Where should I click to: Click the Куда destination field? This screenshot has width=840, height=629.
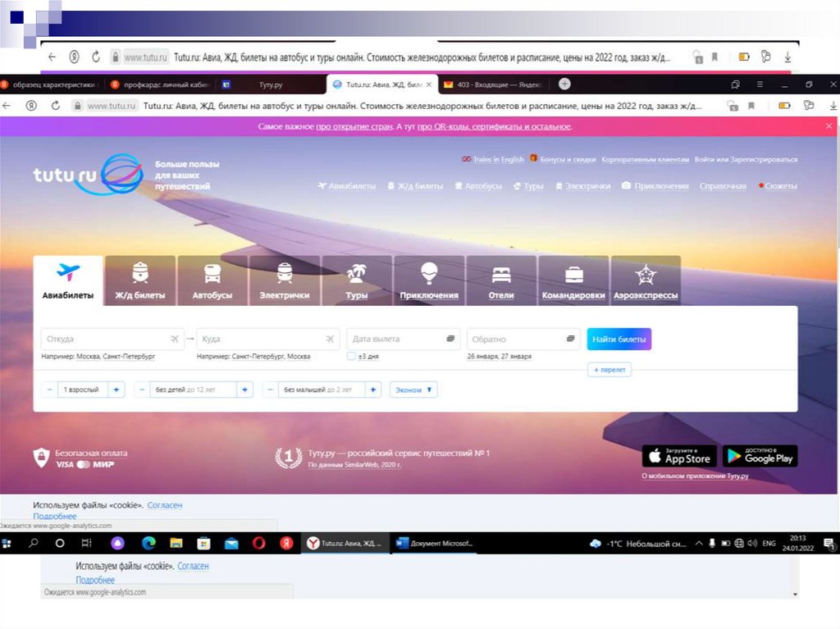coord(267,340)
